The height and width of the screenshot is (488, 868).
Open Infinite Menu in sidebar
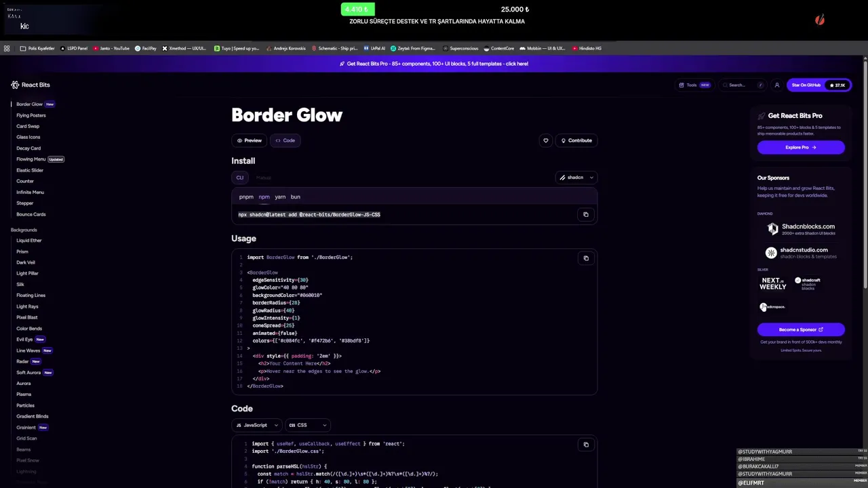(30, 192)
